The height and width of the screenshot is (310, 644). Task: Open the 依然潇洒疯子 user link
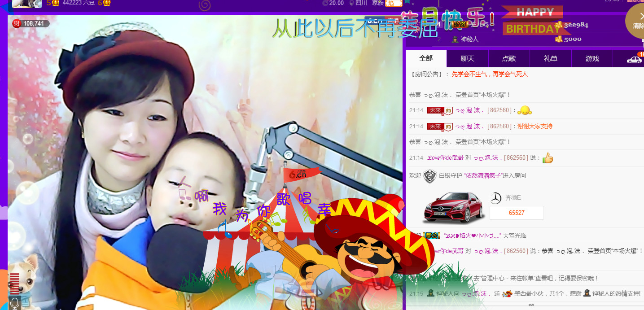[482, 176]
